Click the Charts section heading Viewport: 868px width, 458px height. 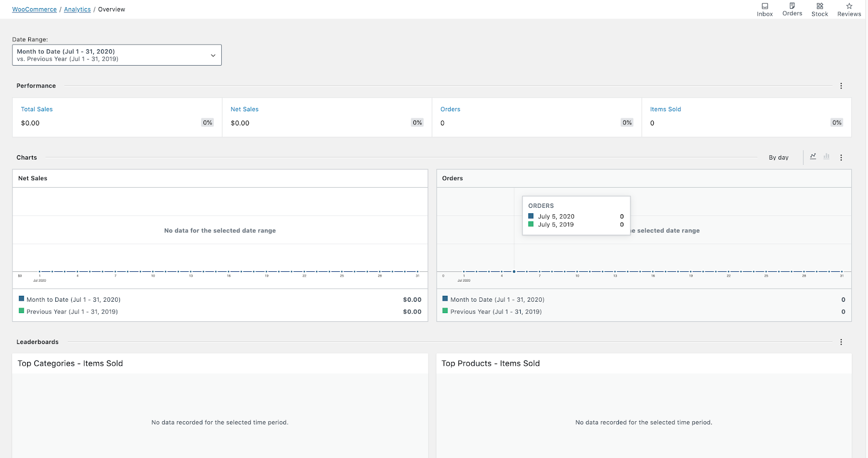click(x=27, y=157)
